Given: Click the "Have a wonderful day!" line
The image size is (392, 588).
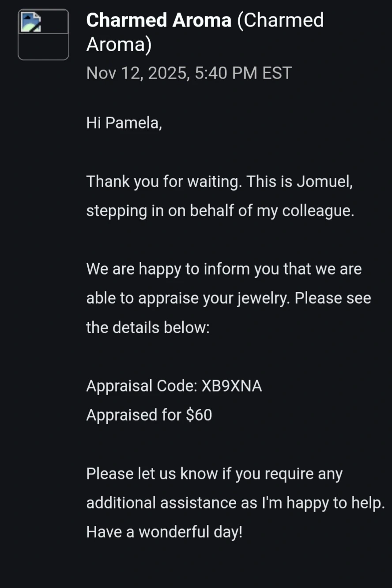Looking at the screenshot, I should (164, 532).
